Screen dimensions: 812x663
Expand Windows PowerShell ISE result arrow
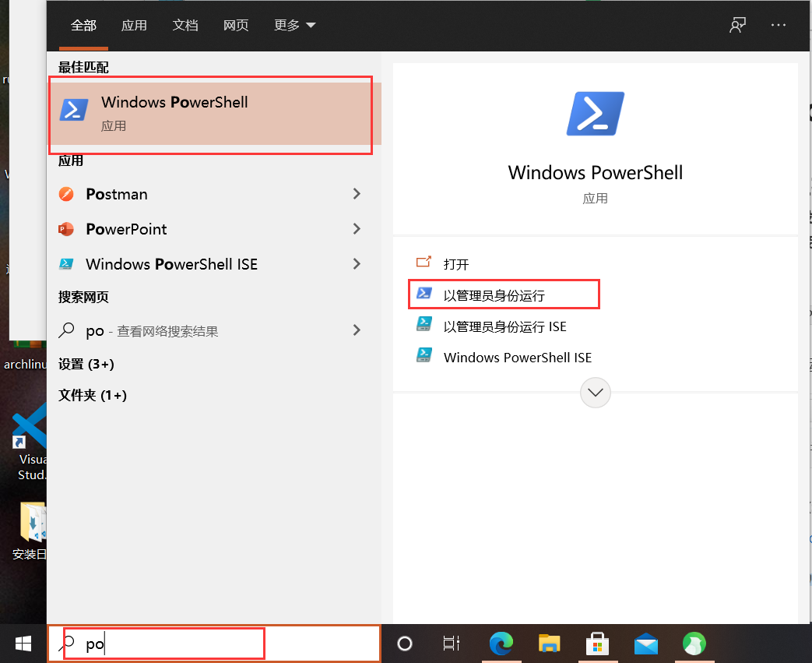click(357, 264)
